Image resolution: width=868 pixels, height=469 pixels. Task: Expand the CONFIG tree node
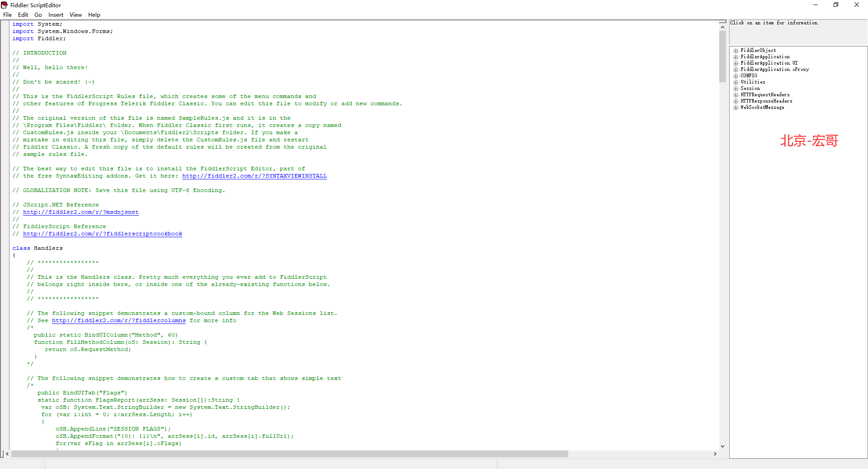(x=736, y=76)
